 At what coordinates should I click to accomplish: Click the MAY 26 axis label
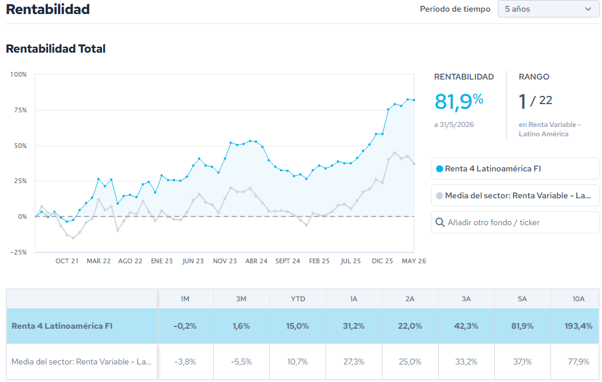click(x=414, y=261)
